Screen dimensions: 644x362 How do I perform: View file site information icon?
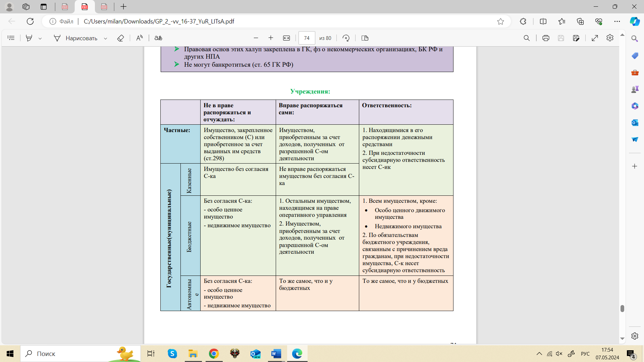tap(53, 21)
